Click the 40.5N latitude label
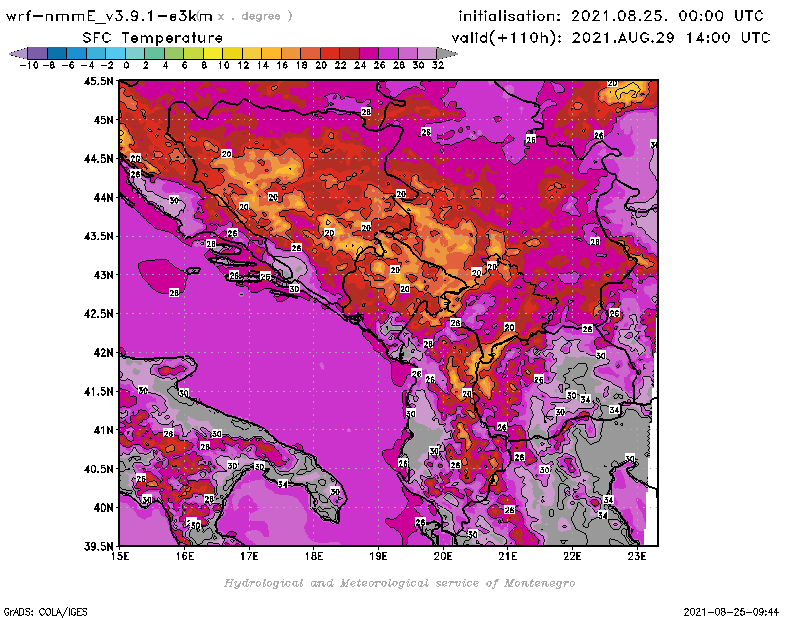 (98, 469)
